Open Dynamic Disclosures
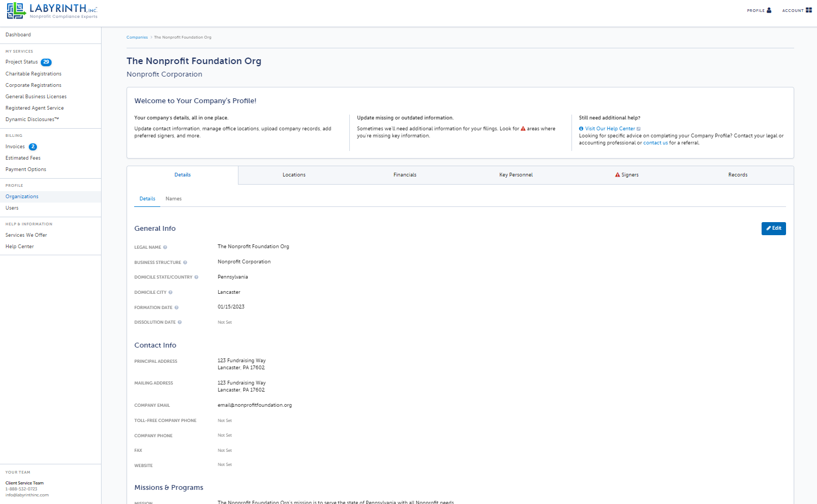 tap(32, 119)
